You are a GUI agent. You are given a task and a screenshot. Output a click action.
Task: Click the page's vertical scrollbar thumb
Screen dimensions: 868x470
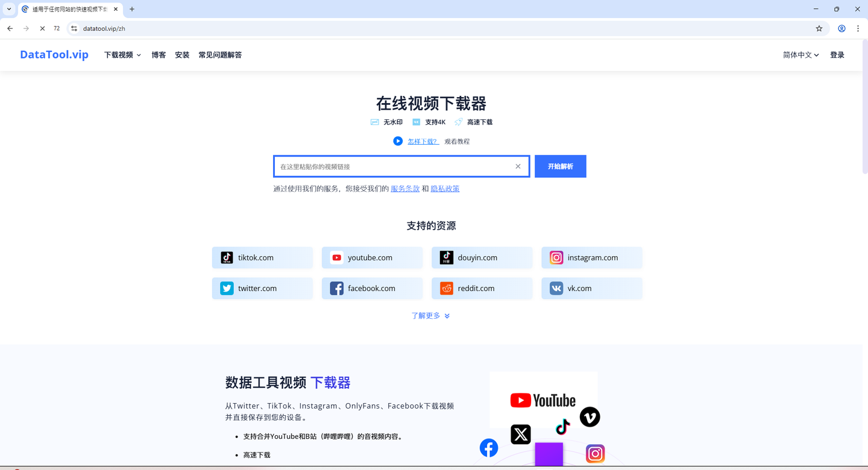pyautogui.click(x=865, y=107)
